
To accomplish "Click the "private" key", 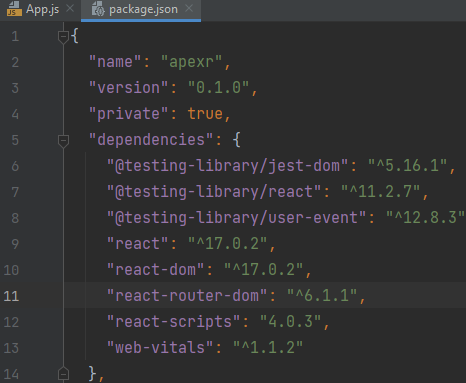I will 128,114.
